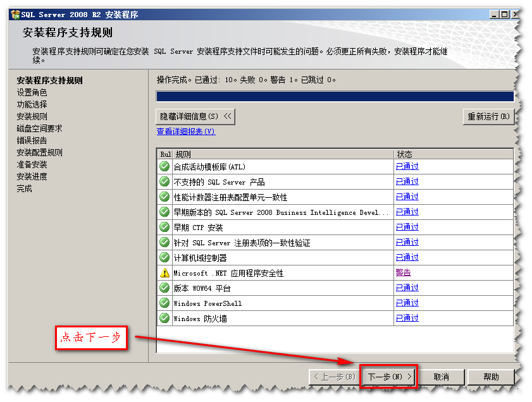Screen dimensions: 532x402
Task: Click rule text 不支持的 SQL Server 产品
Action: (x=219, y=182)
